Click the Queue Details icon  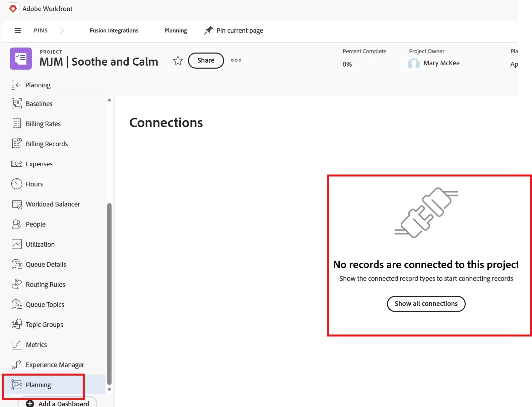click(17, 264)
